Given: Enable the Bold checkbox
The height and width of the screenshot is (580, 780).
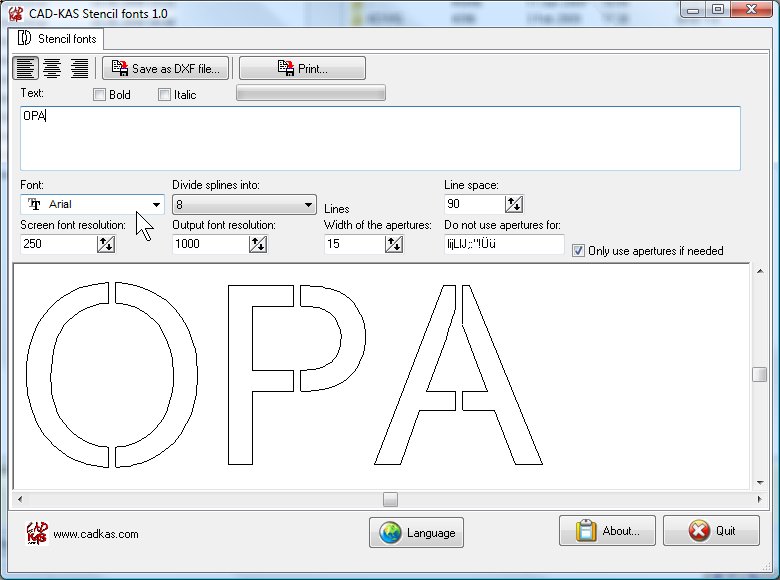Looking at the screenshot, I should click(99, 95).
